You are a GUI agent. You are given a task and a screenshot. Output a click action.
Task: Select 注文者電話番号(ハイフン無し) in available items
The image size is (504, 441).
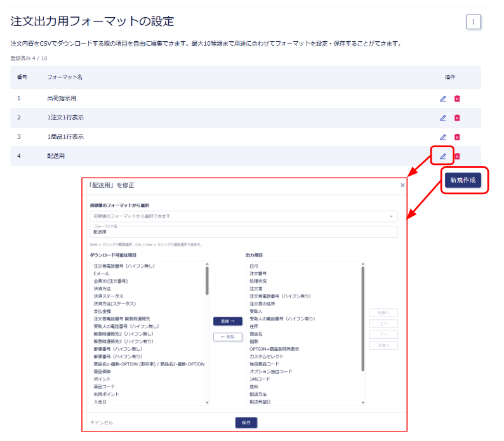pyautogui.click(x=124, y=266)
